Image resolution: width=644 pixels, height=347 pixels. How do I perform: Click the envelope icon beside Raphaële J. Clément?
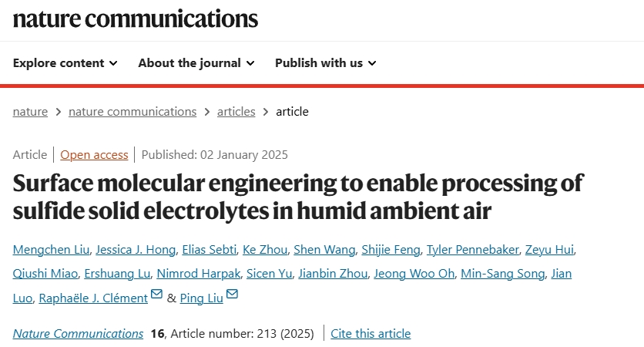tap(156, 294)
